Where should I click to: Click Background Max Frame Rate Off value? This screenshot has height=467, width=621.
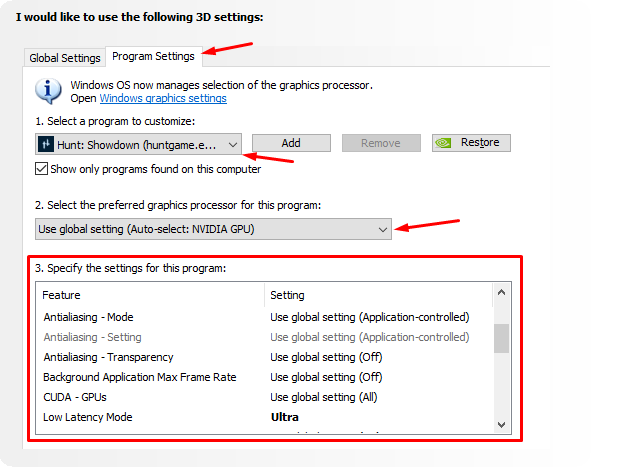coord(326,377)
